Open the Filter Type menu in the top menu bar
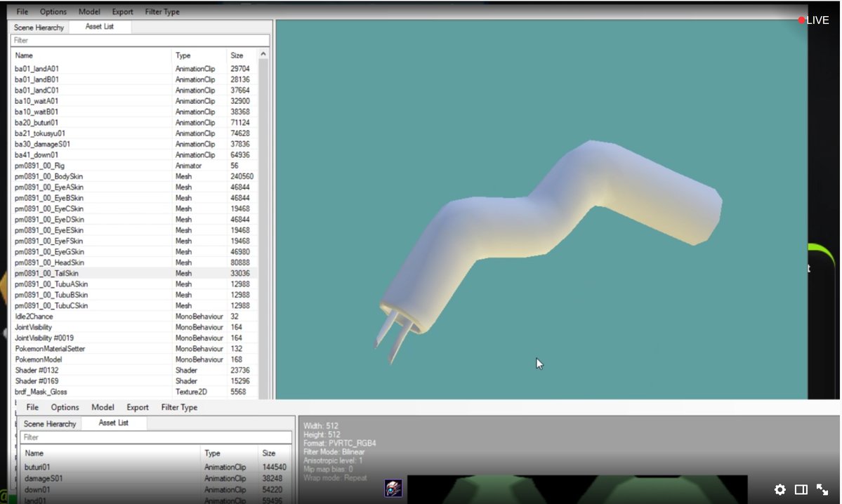Screen dimensions: 842x504 (x=161, y=12)
